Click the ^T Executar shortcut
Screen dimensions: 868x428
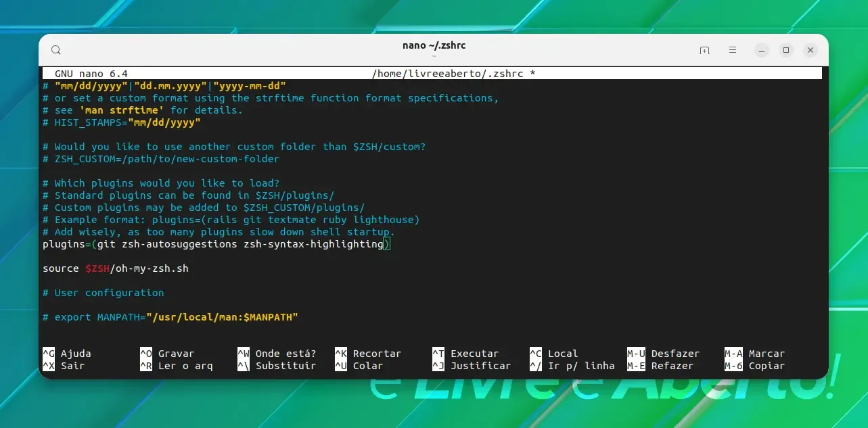pyautogui.click(x=465, y=354)
